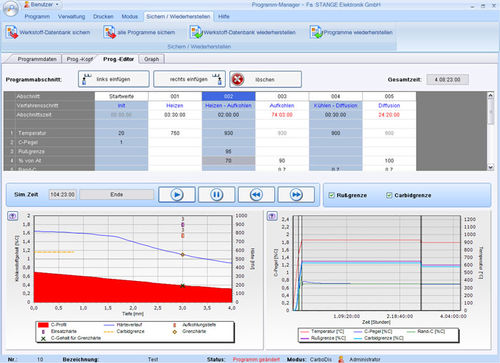Click Programme wiederherstellen icon
This screenshot has width=500, height=363.
click(x=316, y=32)
